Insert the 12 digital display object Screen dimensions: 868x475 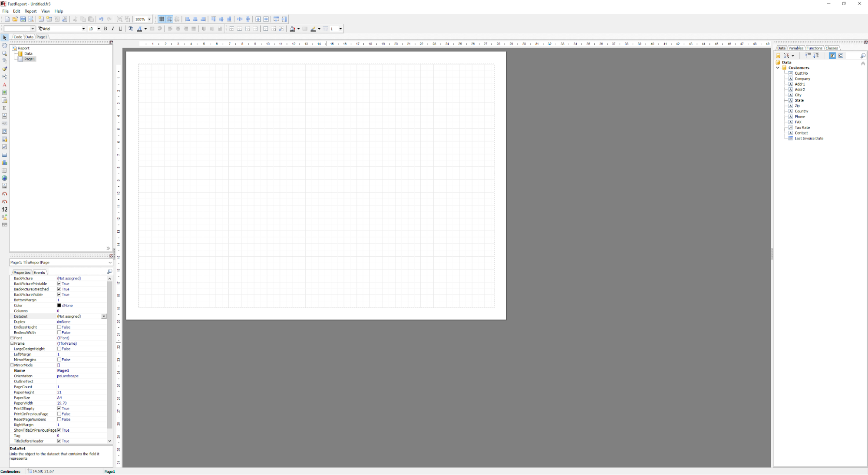[4, 209]
